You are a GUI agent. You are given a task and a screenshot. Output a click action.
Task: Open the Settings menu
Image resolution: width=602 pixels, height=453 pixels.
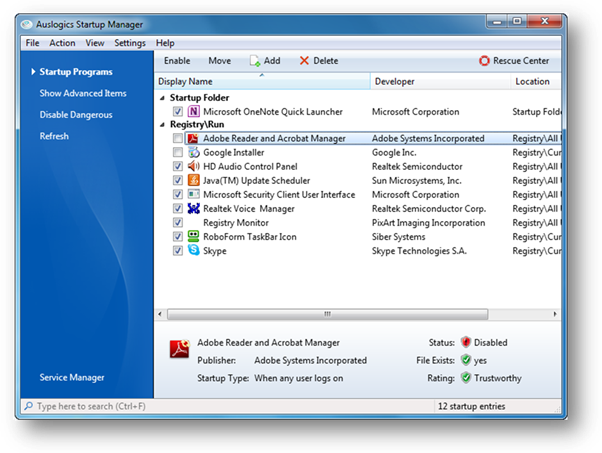pyautogui.click(x=130, y=43)
